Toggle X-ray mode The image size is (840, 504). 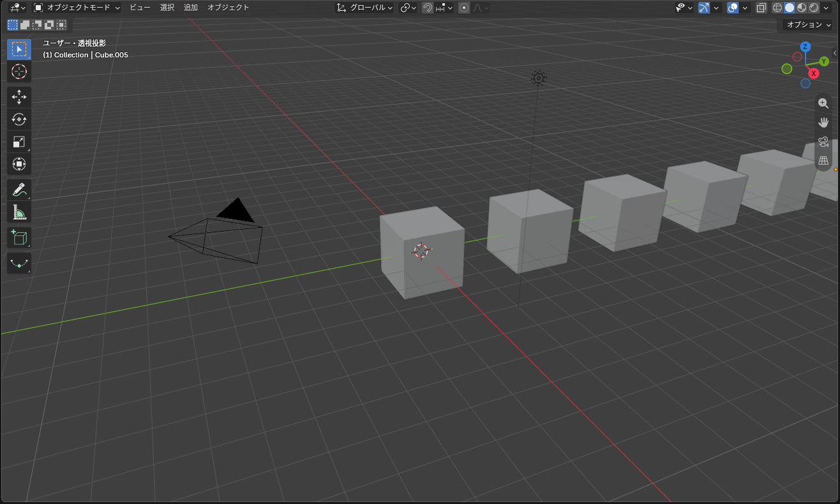click(761, 8)
